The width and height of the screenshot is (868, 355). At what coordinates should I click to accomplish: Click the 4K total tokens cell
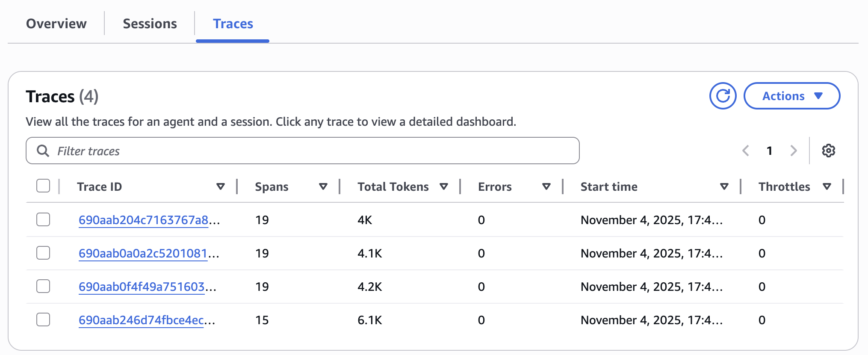[x=365, y=220]
